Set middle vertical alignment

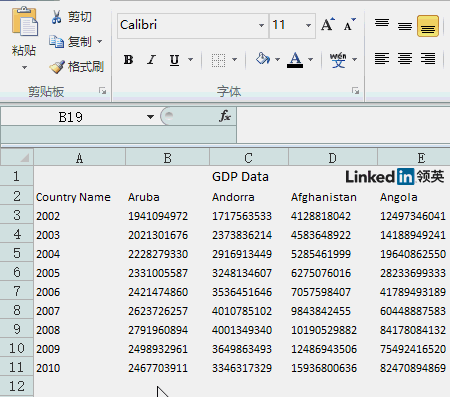pyautogui.click(x=405, y=25)
